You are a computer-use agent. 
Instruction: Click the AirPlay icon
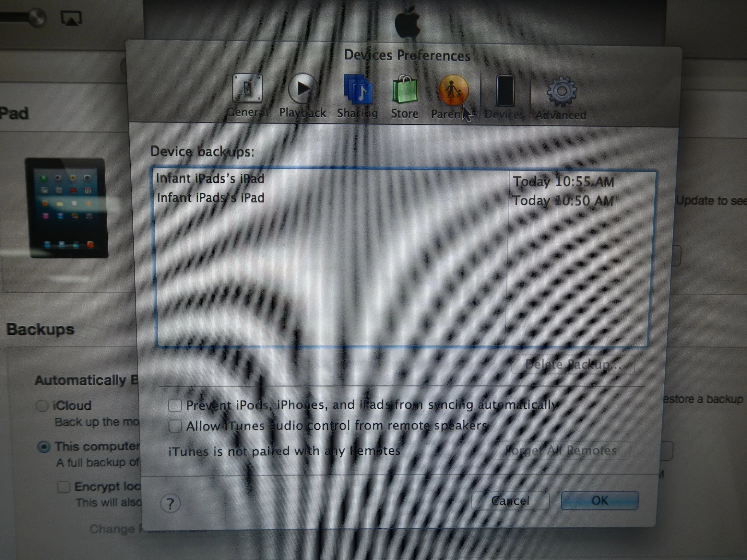(x=71, y=18)
